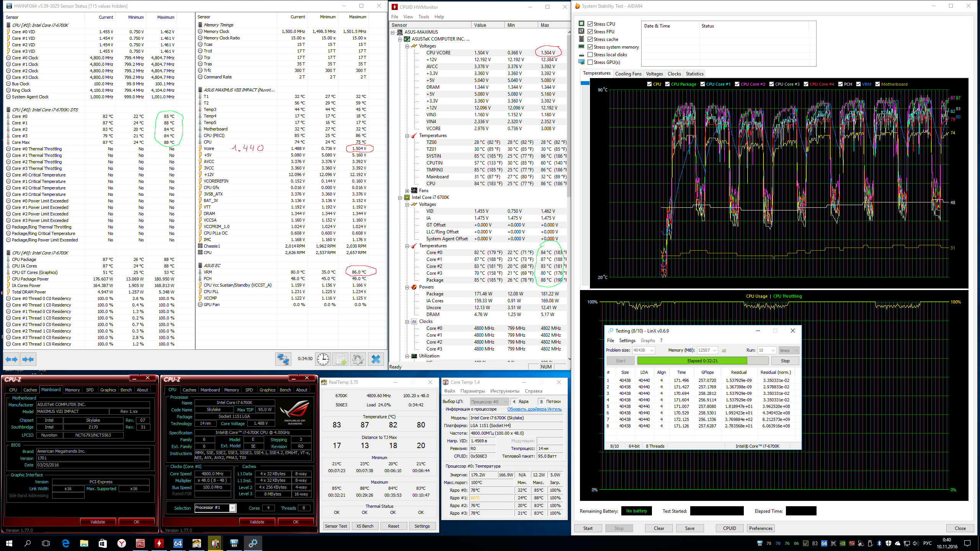Screen dimensions: 980x551
Task: Click Microsoft Edge icon in taskbar
Action: pos(65,543)
